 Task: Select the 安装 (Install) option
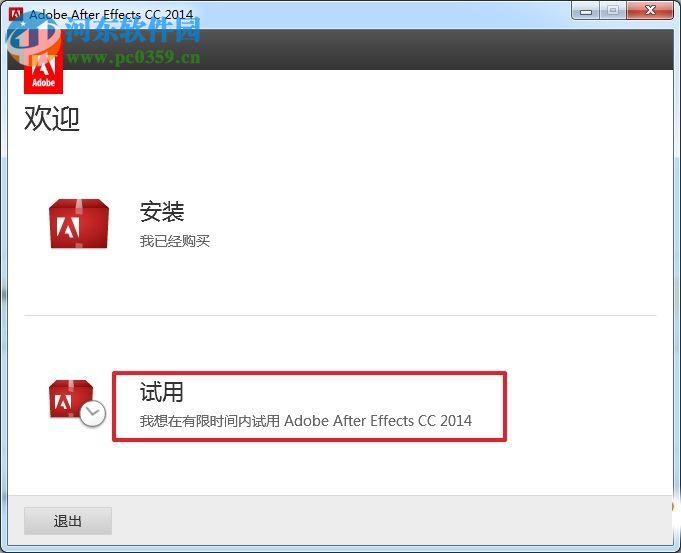tap(162, 212)
